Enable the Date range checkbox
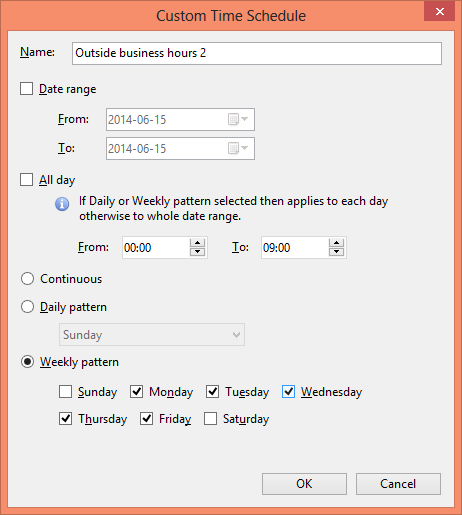Viewport: 462px width, 515px height. 26,89
